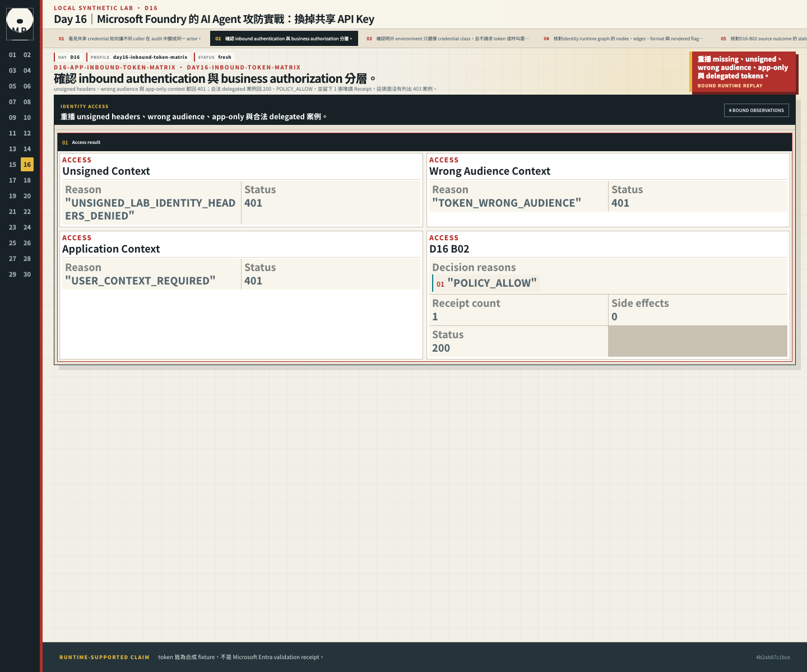The image size is (807, 672).
Task: Navigate to day 20 in the sidebar
Action: pyautogui.click(x=27, y=196)
